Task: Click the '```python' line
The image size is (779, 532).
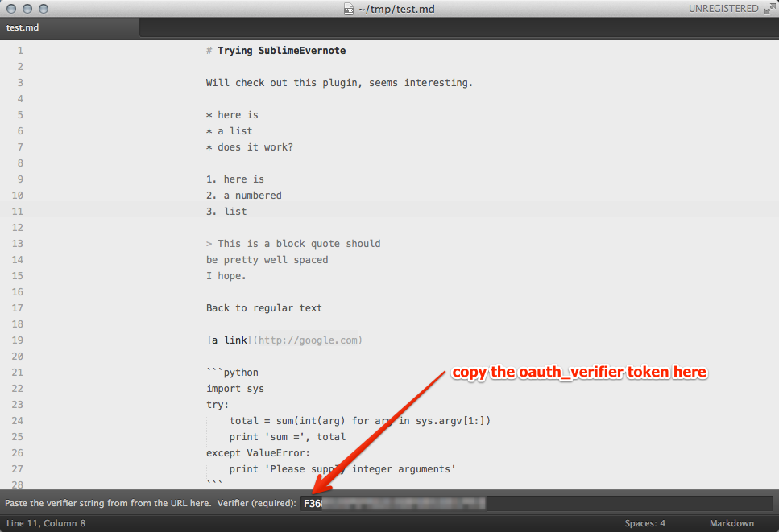Action: [233, 373]
